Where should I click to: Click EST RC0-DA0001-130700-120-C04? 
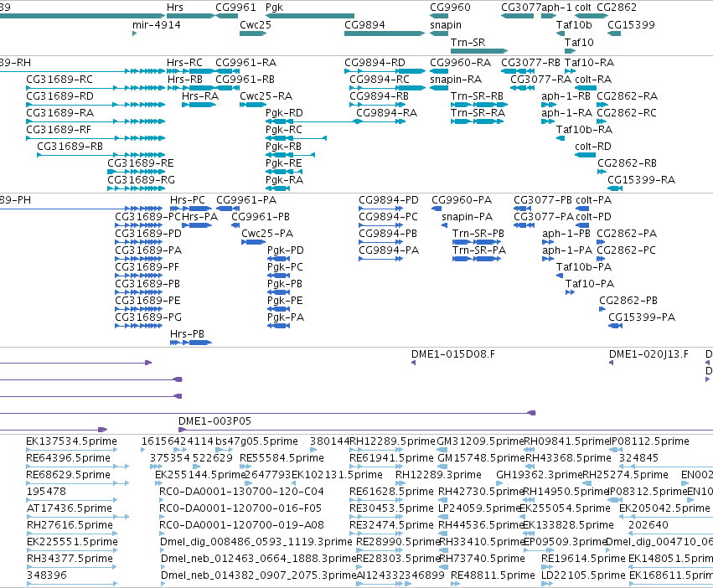[x=241, y=492]
